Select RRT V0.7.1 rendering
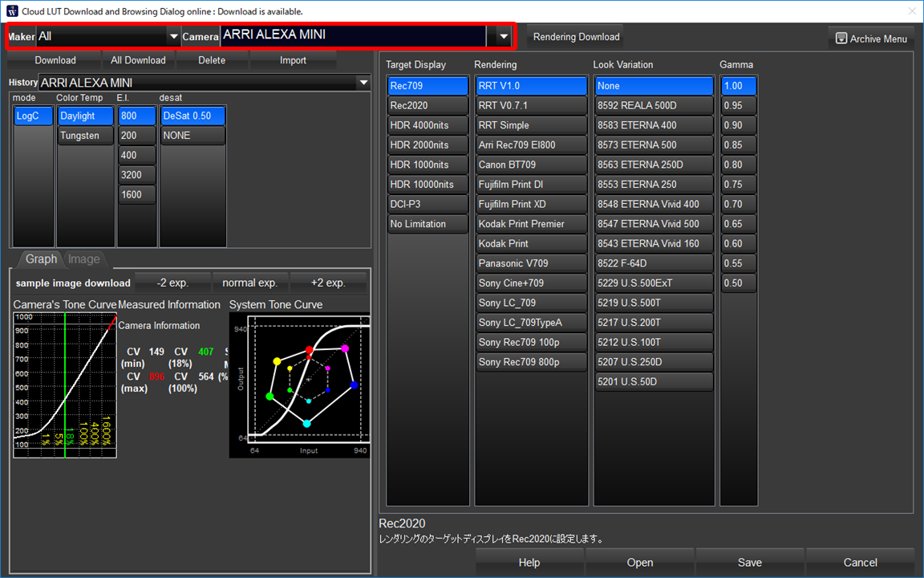The width and height of the screenshot is (924, 578). coord(532,106)
